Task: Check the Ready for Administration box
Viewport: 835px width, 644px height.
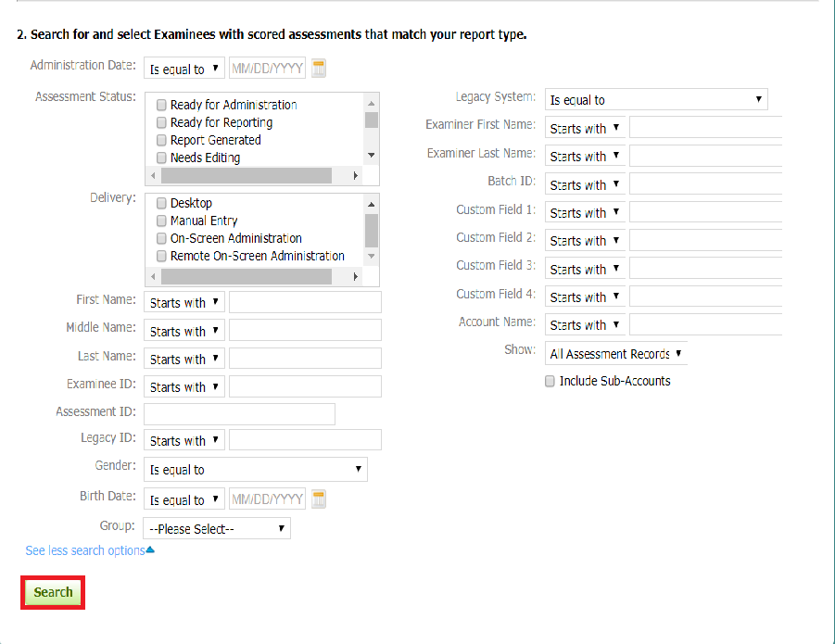Action: tap(162, 105)
